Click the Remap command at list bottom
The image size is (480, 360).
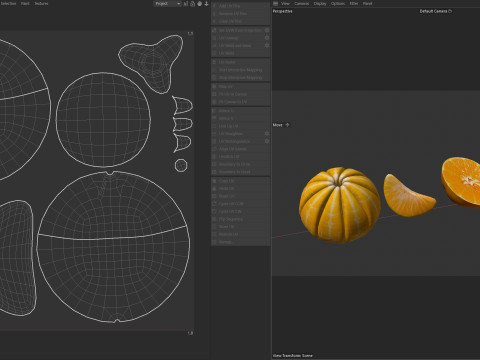tap(225, 242)
